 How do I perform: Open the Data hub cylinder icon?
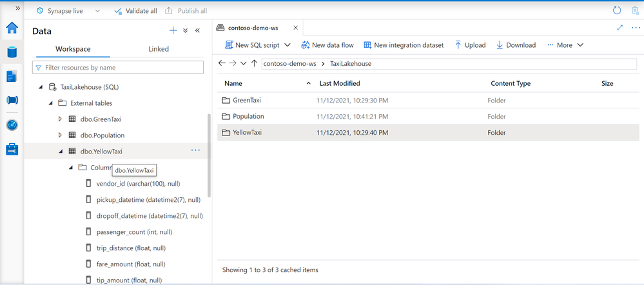click(x=12, y=52)
